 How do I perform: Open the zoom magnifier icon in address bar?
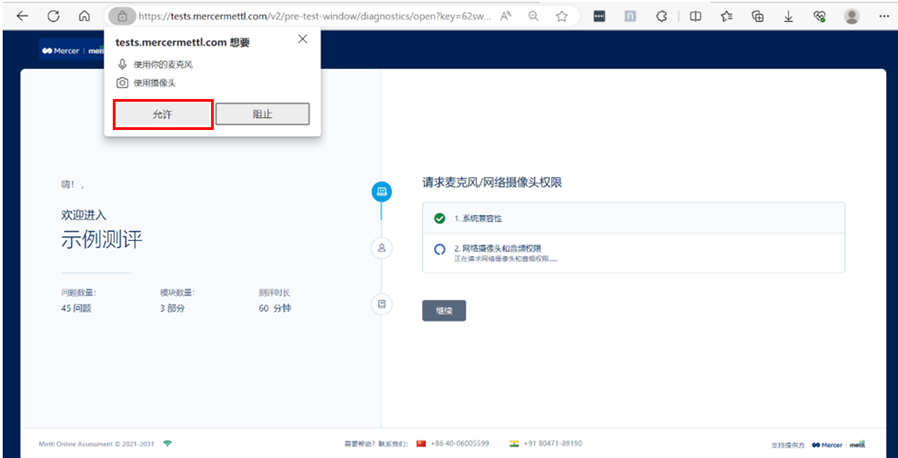533,16
